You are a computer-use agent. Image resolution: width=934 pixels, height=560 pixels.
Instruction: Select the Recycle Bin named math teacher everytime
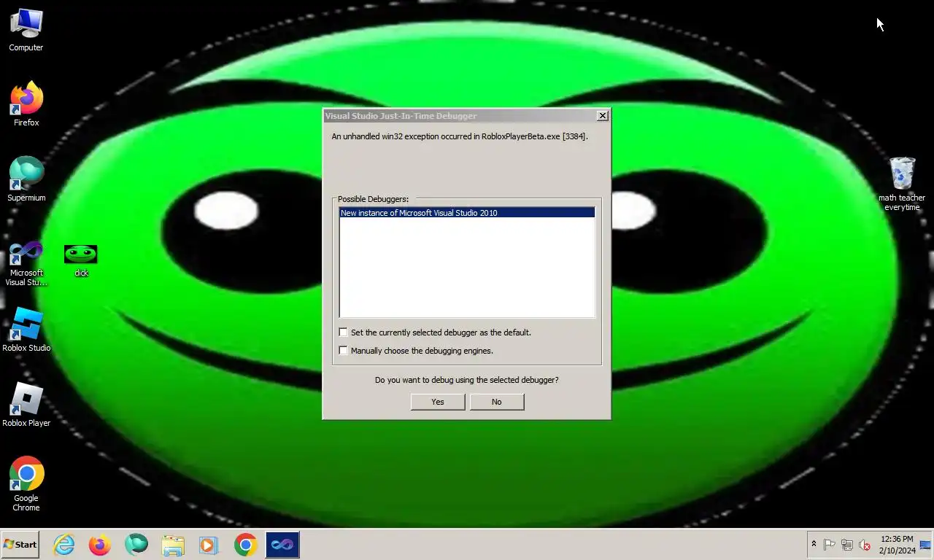(902, 184)
